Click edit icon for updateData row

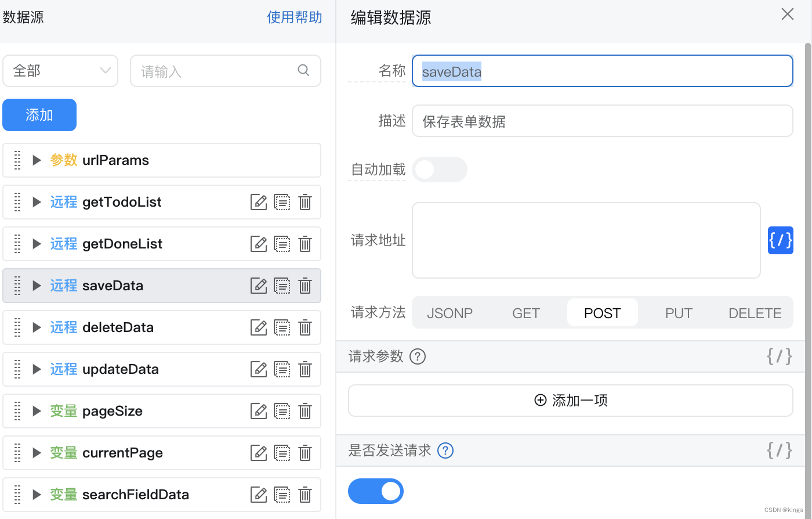pos(258,369)
